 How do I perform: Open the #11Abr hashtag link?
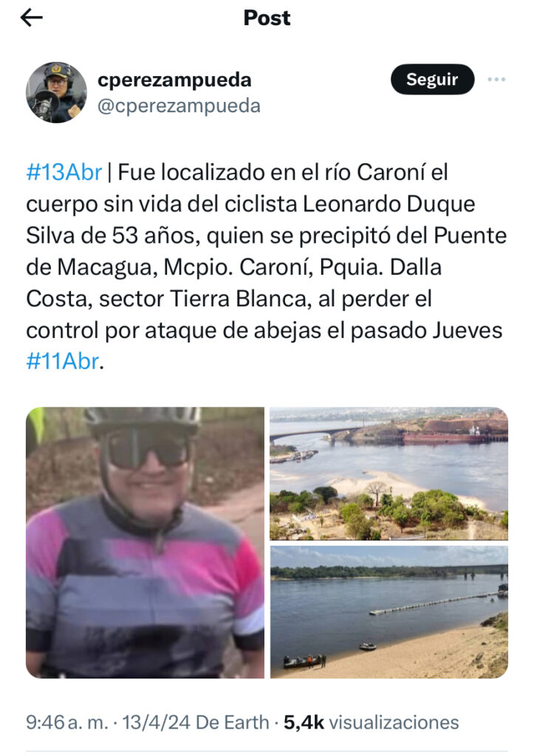click(x=63, y=361)
